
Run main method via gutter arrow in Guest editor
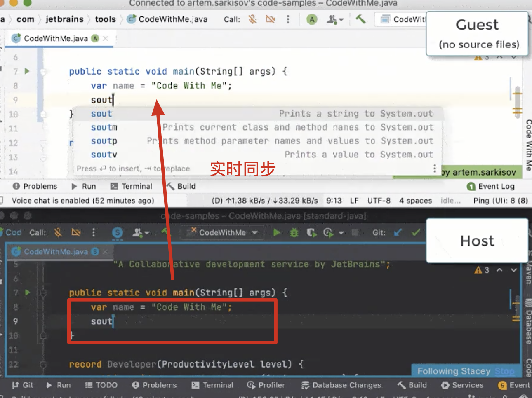(x=27, y=71)
